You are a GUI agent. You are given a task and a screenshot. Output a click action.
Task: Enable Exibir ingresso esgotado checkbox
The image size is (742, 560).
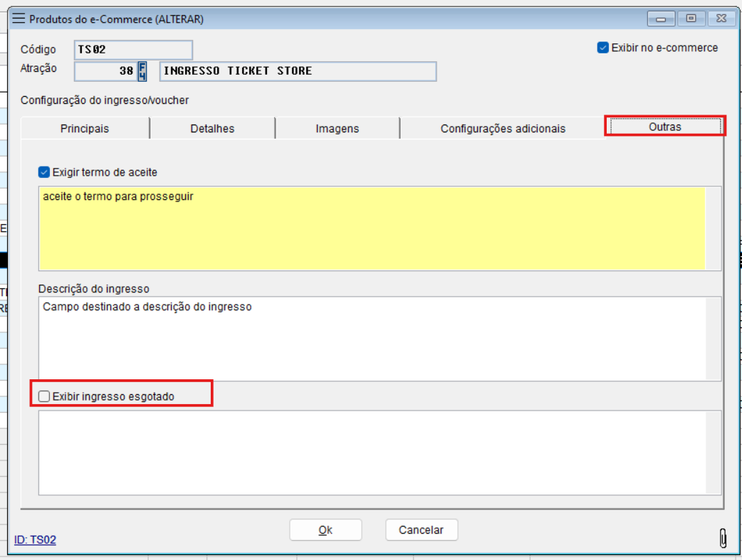coord(44,396)
